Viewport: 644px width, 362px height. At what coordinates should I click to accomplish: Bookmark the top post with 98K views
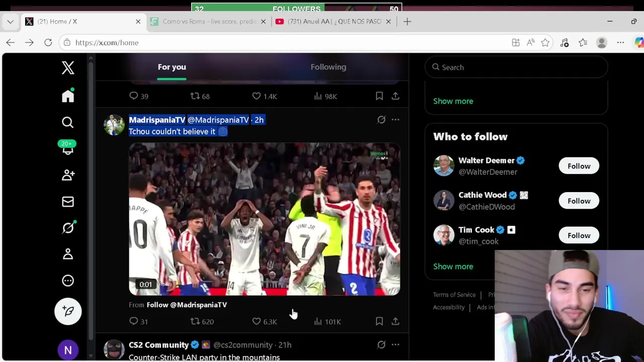click(379, 96)
